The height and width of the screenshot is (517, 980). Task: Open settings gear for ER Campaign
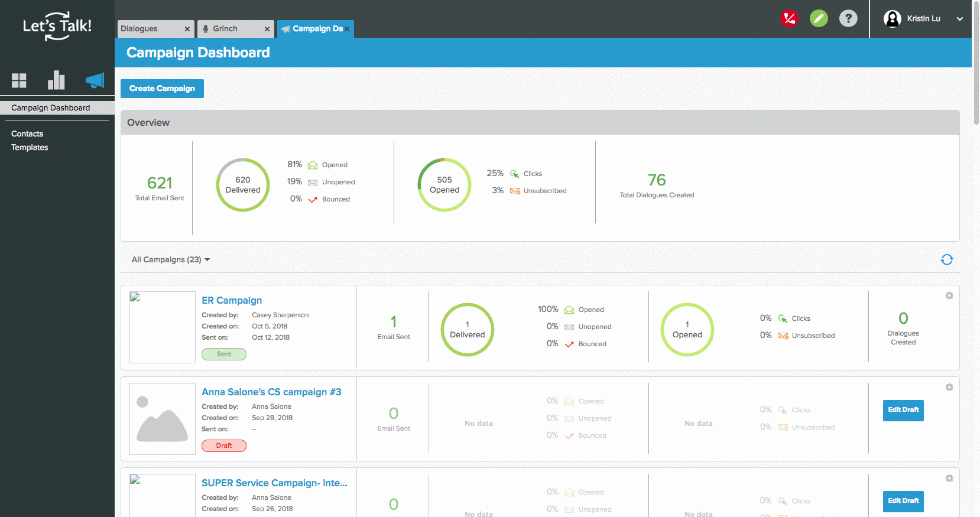click(949, 295)
